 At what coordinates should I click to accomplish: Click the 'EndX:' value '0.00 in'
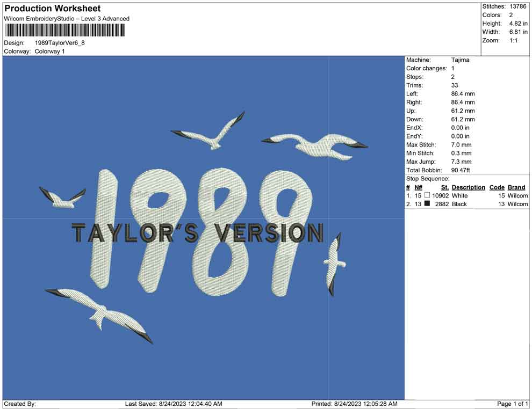tap(461, 128)
